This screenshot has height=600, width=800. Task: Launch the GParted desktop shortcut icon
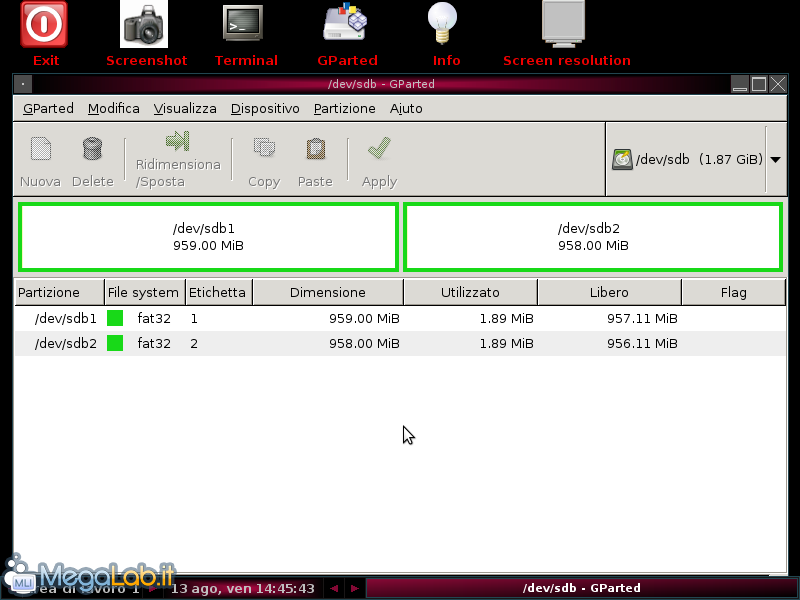pos(345,21)
